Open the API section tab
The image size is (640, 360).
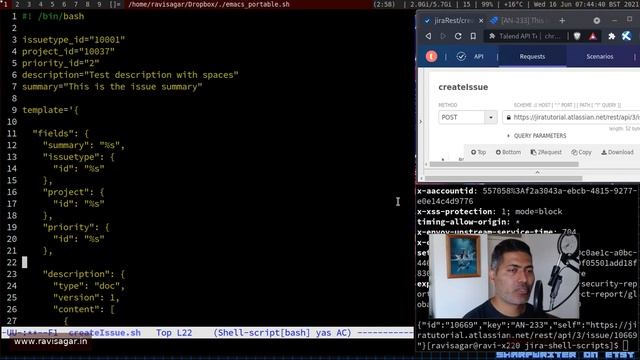click(479, 57)
